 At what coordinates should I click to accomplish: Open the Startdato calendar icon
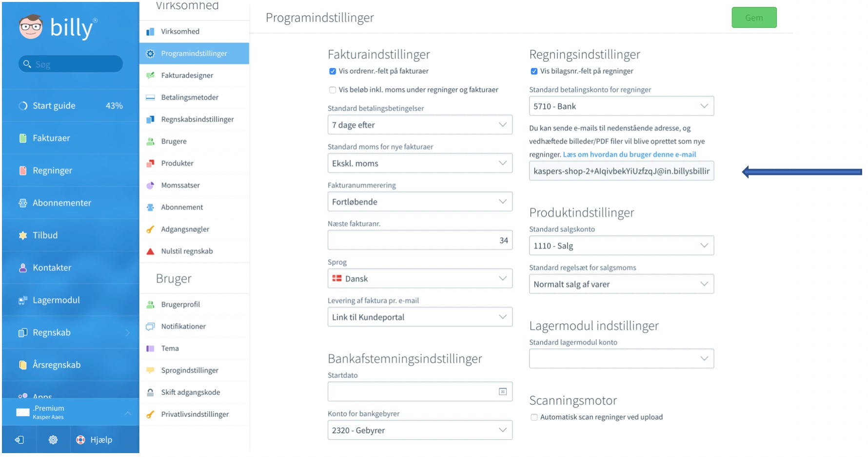[503, 392]
